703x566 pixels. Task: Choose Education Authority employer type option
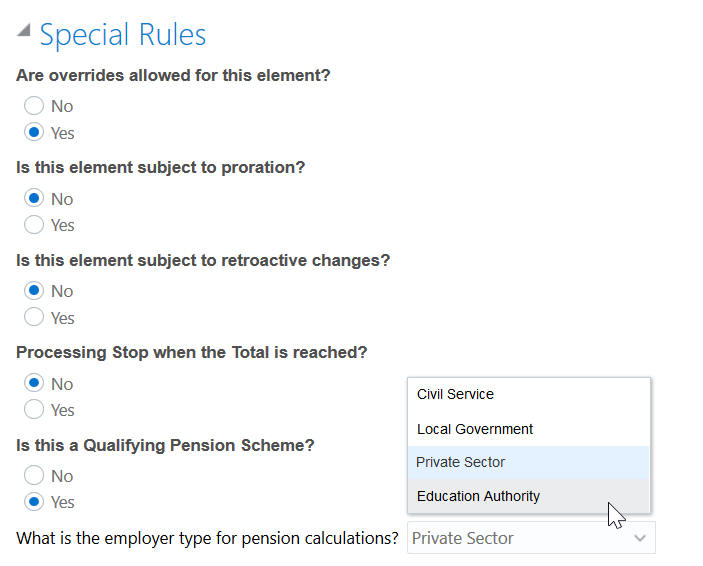click(x=478, y=496)
